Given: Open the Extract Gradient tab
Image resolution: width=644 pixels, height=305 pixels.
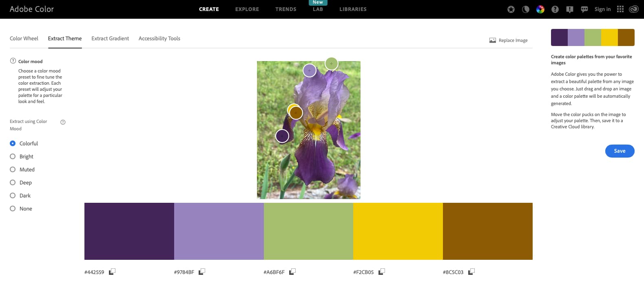Looking at the screenshot, I should [110, 38].
